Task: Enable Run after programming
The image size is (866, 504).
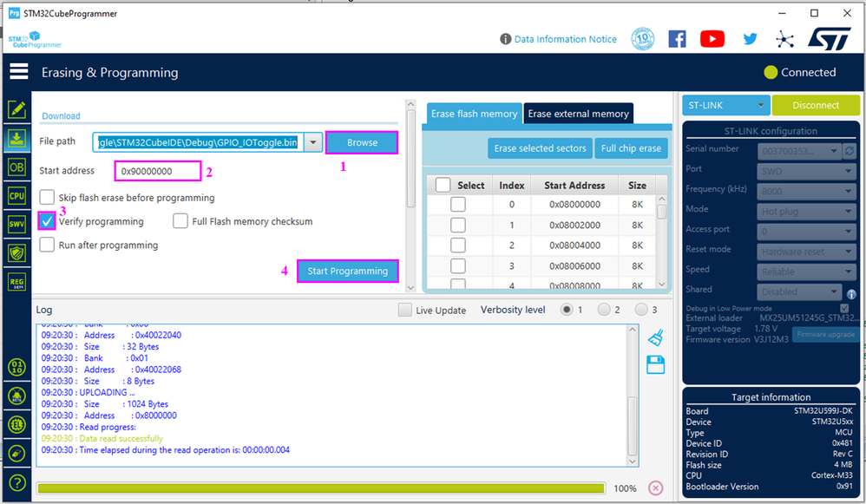Action: pyautogui.click(x=47, y=245)
